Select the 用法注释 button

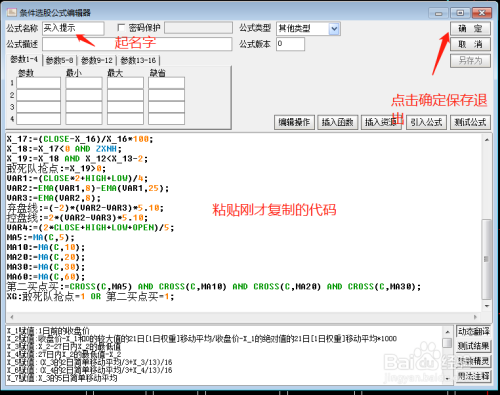473,376
